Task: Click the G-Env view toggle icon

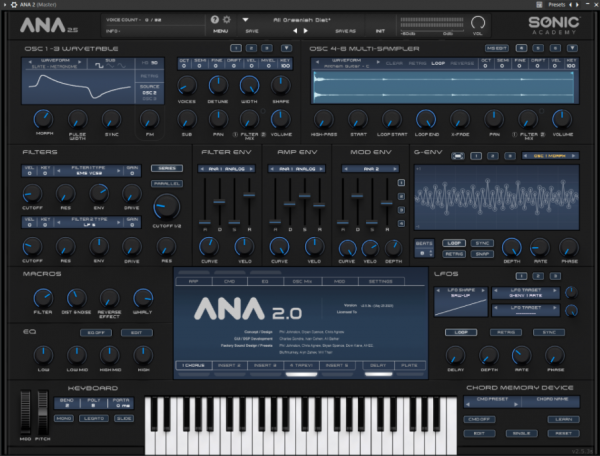Action: click(x=458, y=156)
